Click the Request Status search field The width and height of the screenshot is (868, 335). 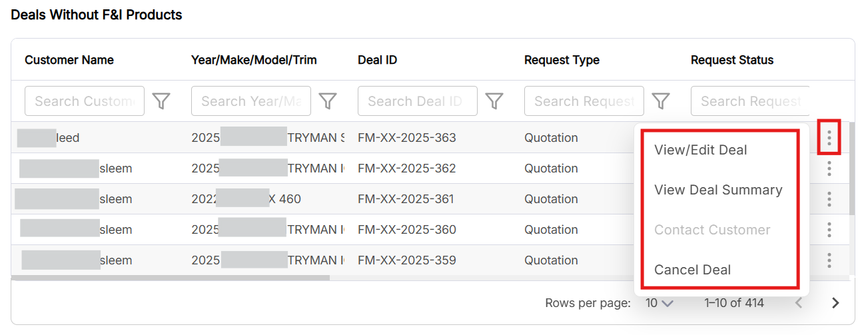point(750,101)
